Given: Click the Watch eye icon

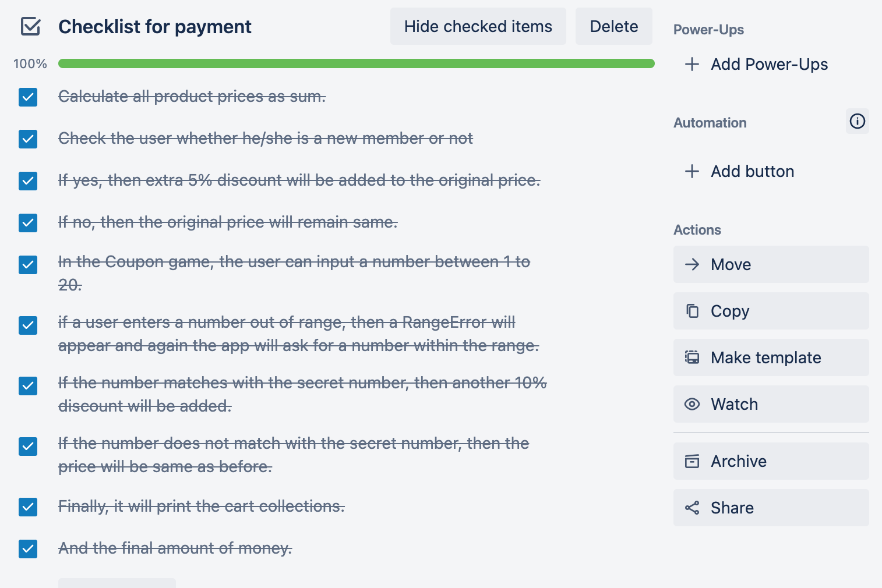Looking at the screenshot, I should [692, 404].
